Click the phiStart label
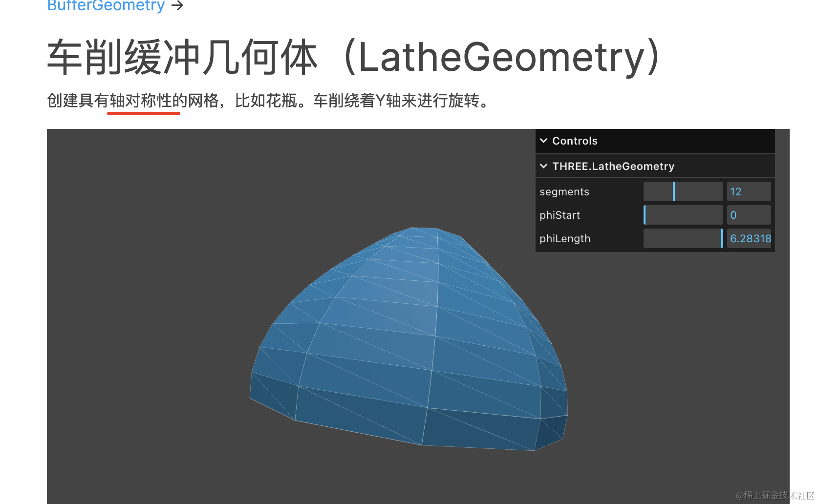Viewport: 818px width, 504px height. 560,215
